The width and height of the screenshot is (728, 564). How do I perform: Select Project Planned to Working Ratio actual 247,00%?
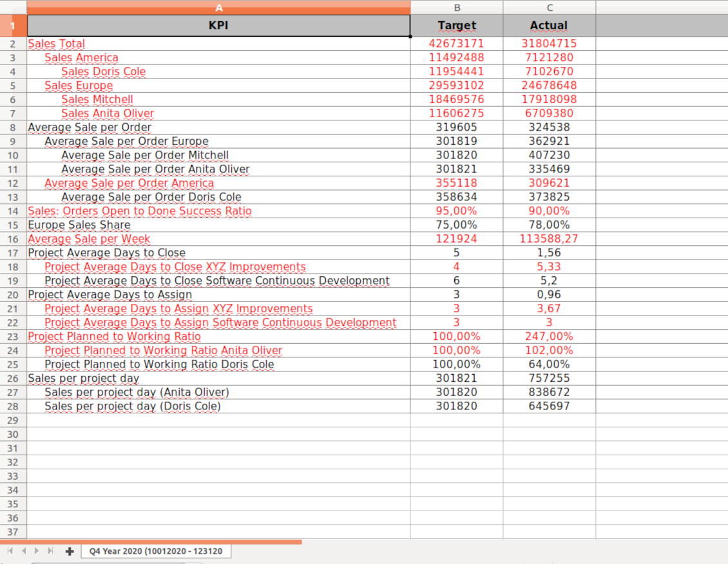tap(549, 336)
